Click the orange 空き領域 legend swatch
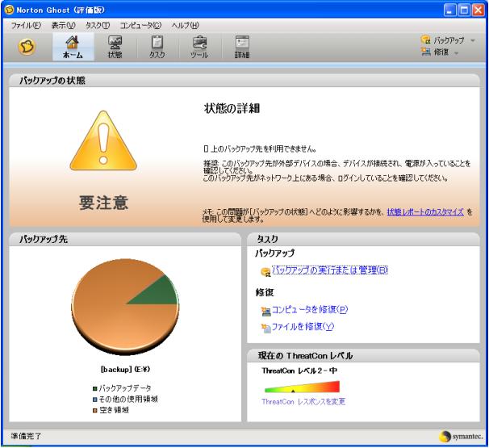The image size is (489, 448). click(x=94, y=411)
